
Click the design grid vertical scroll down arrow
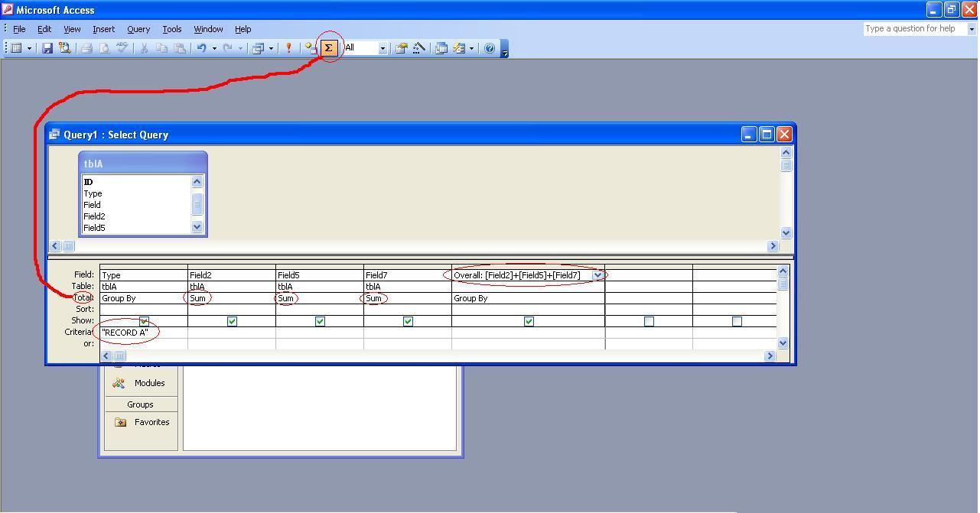[783, 343]
